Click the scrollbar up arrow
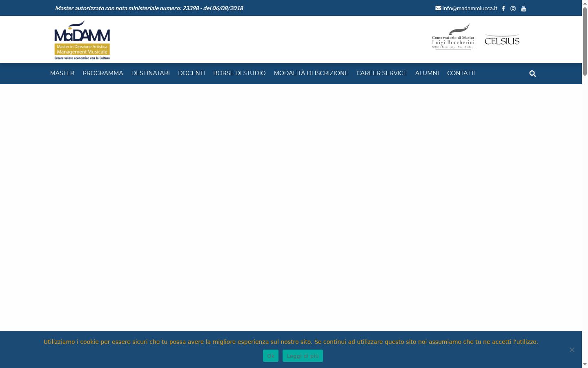This screenshot has height=368, width=588. [x=585, y=3]
